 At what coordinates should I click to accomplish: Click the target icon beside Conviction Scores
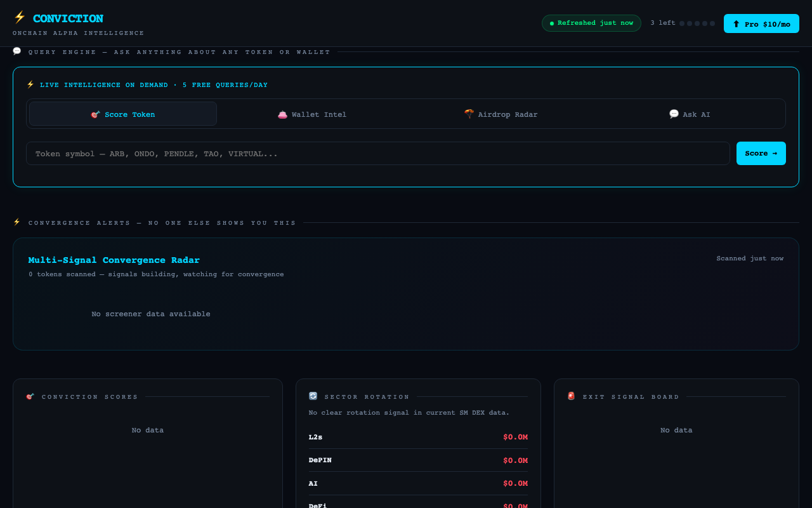30,396
